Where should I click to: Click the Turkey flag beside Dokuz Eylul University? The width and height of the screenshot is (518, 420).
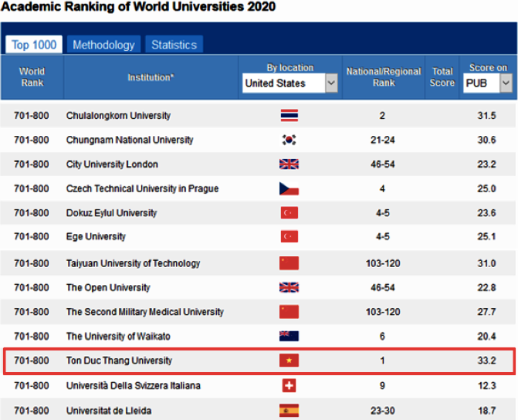click(x=289, y=213)
